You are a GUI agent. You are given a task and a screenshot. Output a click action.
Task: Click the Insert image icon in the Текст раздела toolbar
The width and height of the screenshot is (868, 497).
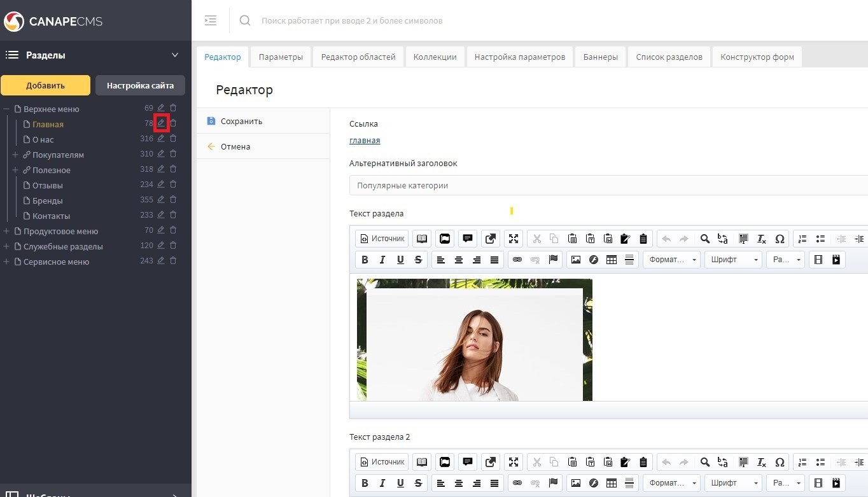click(576, 260)
